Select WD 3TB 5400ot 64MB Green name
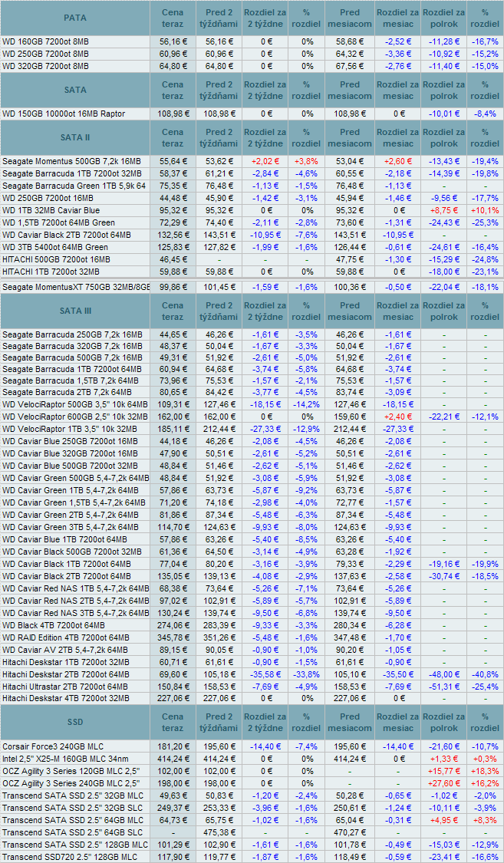 point(55,246)
